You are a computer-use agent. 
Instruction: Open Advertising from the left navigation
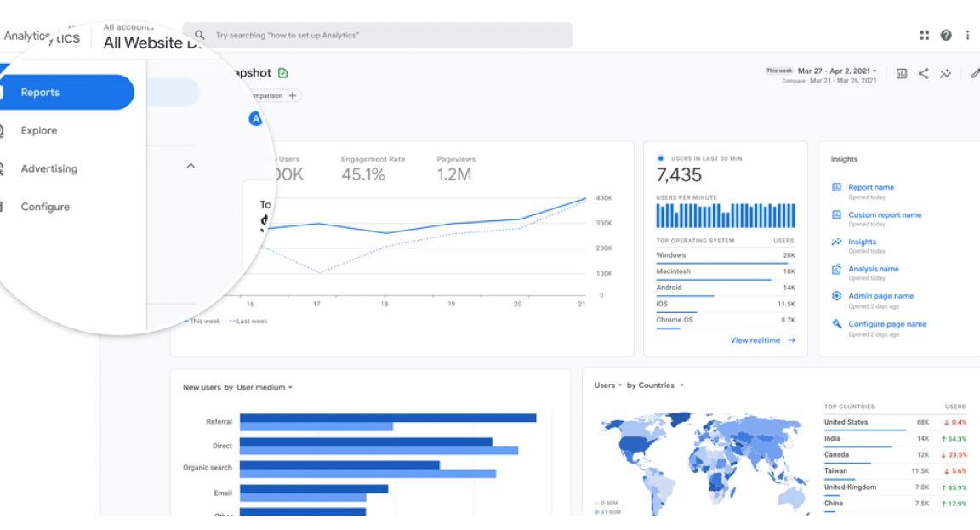[x=48, y=168]
